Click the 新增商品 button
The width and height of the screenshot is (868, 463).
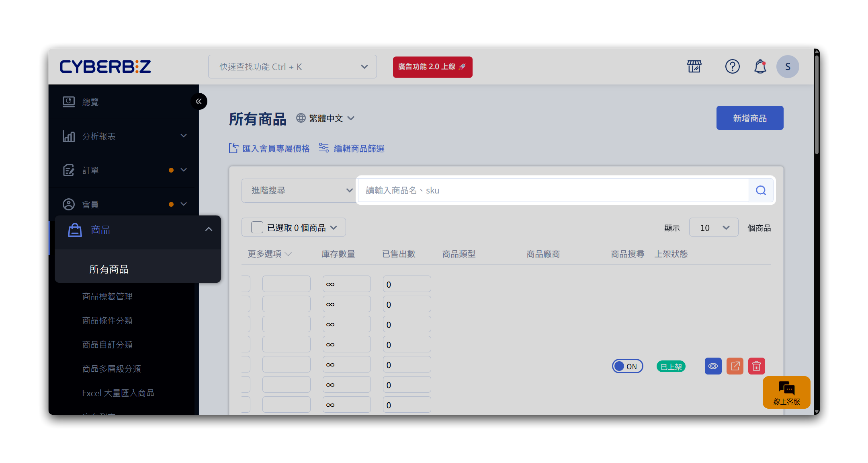749,118
